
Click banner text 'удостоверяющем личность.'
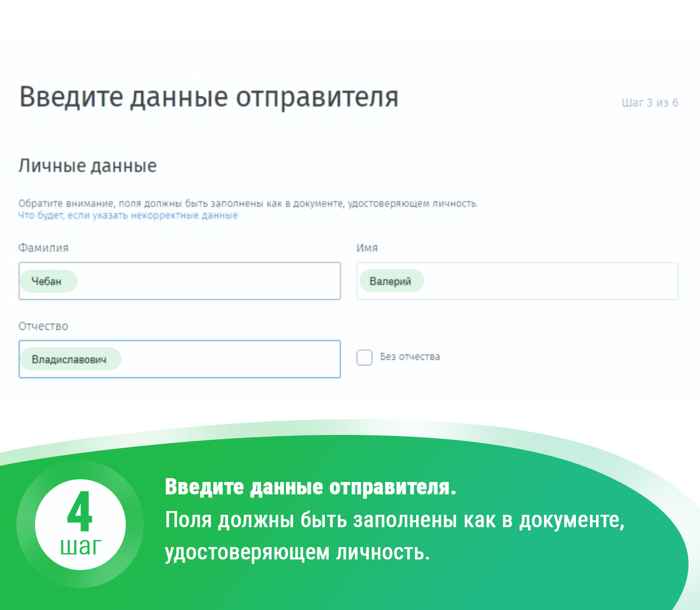pos(297,552)
